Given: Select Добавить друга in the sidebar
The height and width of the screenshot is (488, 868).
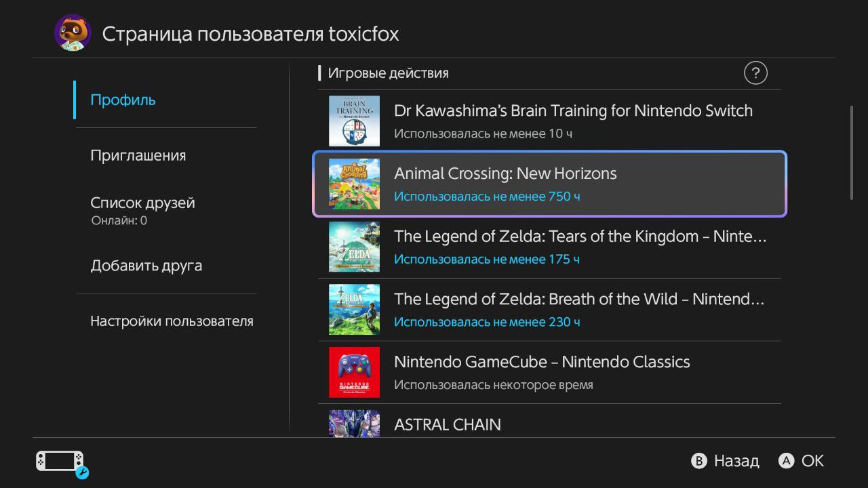Looking at the screenshot, I should [146, 266].
